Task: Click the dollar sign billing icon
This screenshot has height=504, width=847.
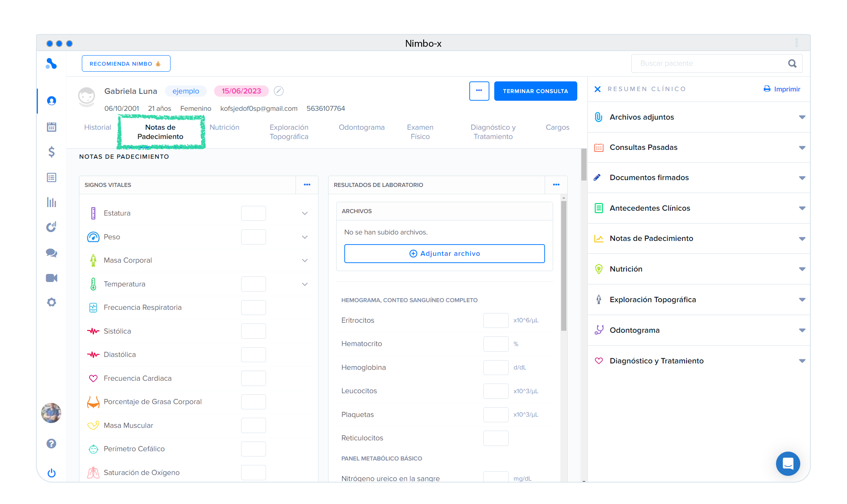Action: tap(51, 152)
